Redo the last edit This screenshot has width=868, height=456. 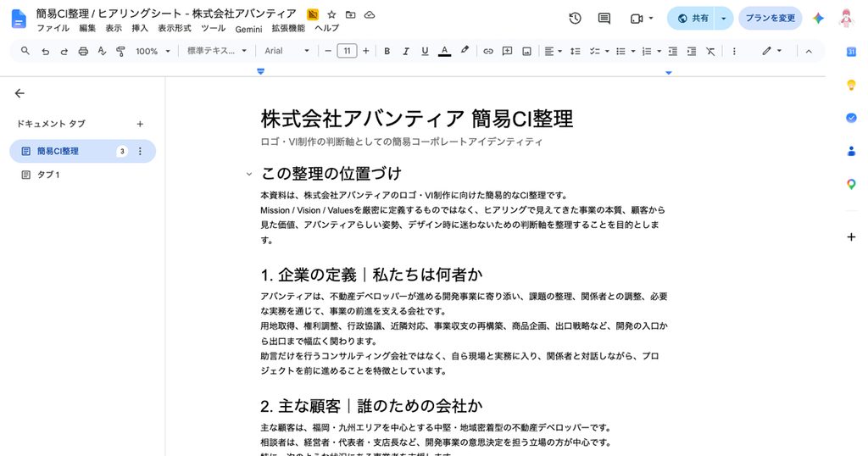pyautogui.click(x=64, y=51)
